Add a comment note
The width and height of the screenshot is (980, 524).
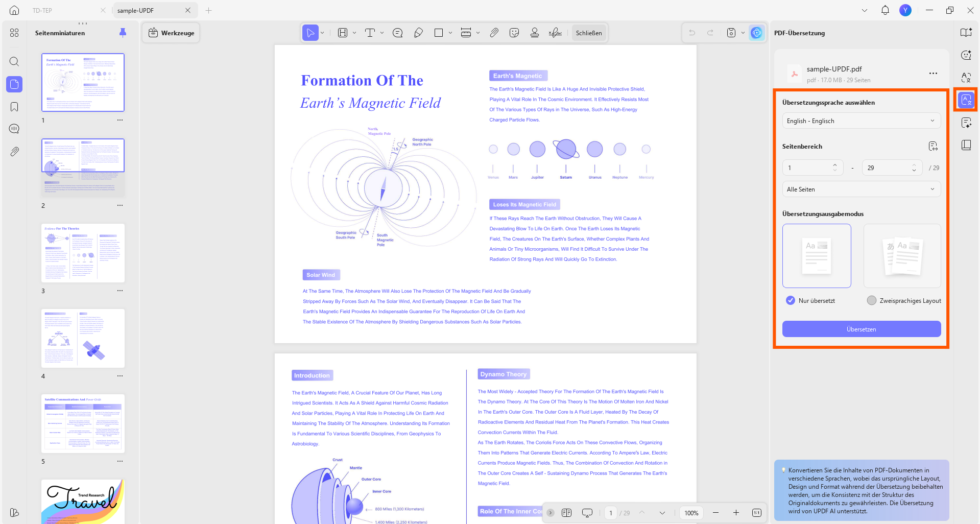point(397,33)
